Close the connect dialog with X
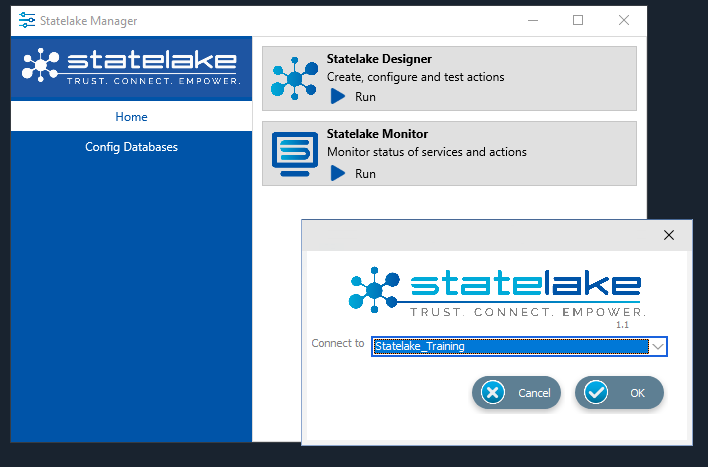This screenshot has width=708, height=467. 669,235
